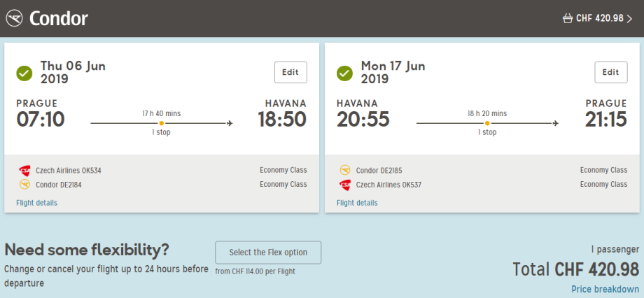Click the green checkmark for Mon 17 Jun
The height and width of the screenshot is (298, 644).
tap(344, 73)
